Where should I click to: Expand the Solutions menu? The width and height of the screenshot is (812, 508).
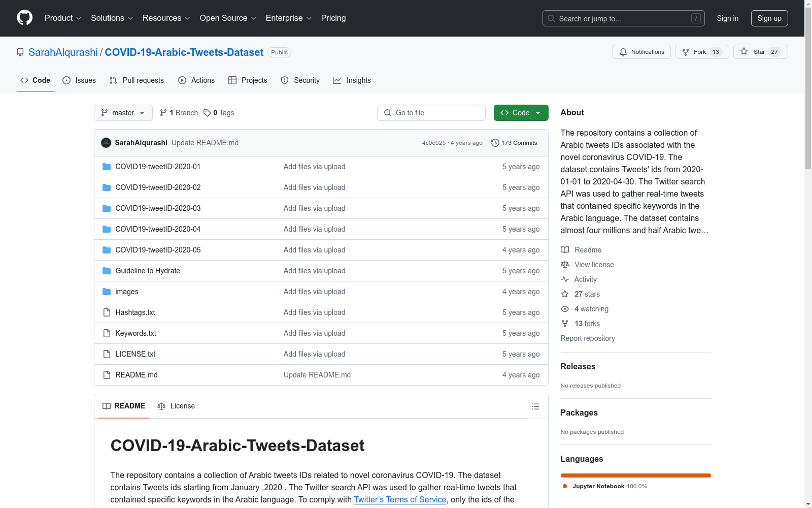(112, 18)
